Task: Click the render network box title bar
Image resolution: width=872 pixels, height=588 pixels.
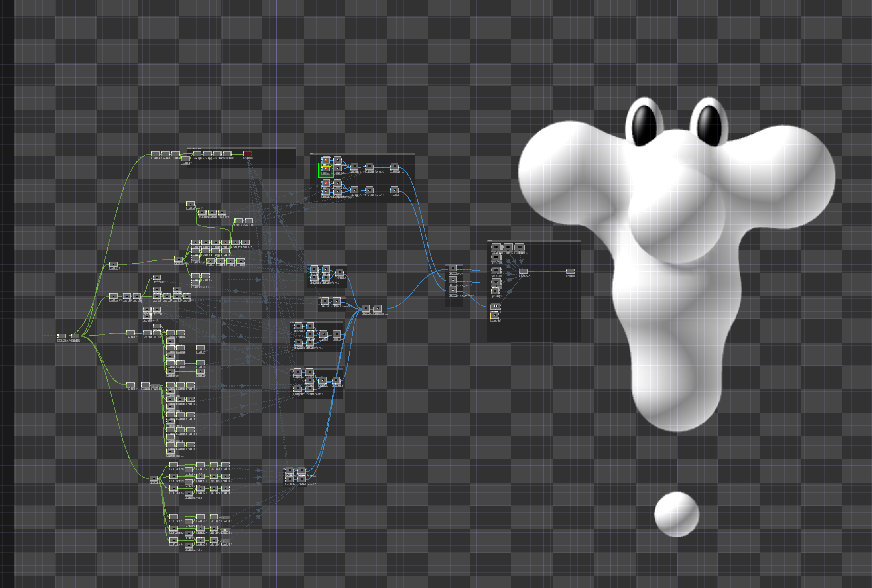Action: coord(533,240)
